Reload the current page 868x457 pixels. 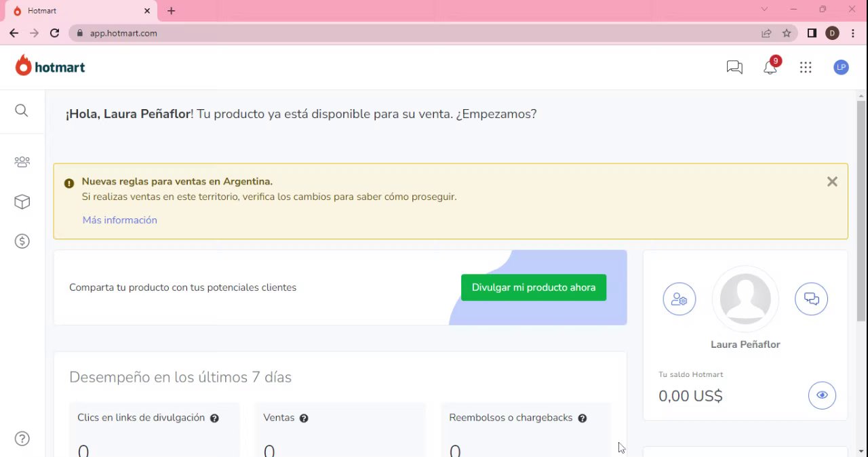tap(55, 33)
